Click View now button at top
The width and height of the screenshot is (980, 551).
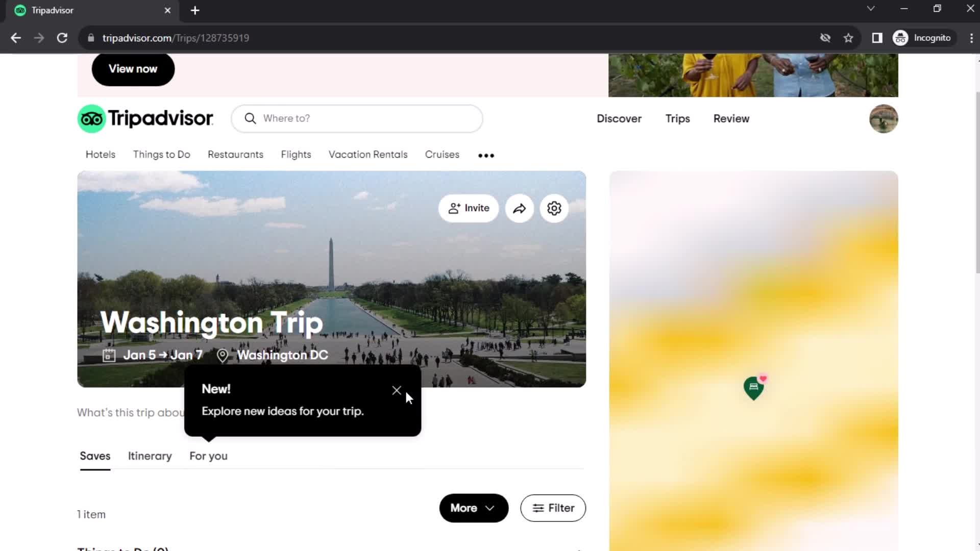(133, 69)
